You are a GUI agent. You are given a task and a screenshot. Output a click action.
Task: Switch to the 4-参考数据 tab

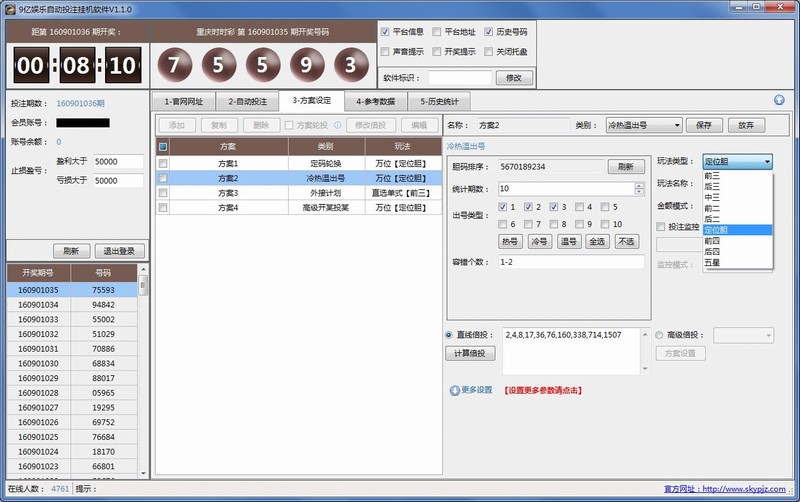[376, 101]
